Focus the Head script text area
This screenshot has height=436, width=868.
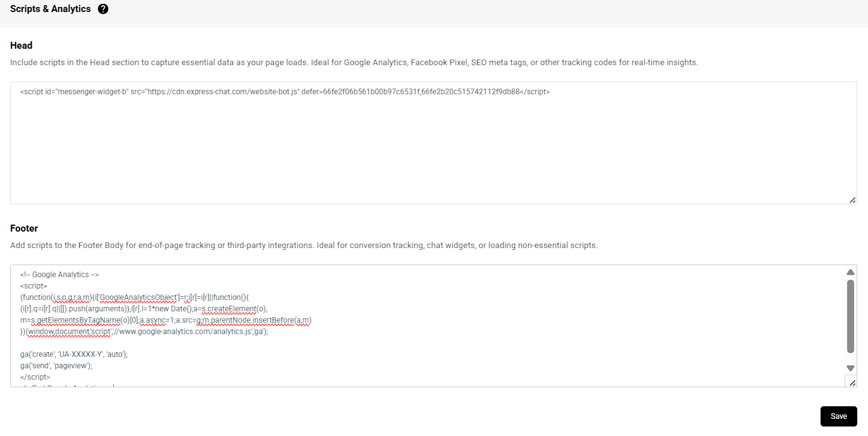tap(433, 143)
